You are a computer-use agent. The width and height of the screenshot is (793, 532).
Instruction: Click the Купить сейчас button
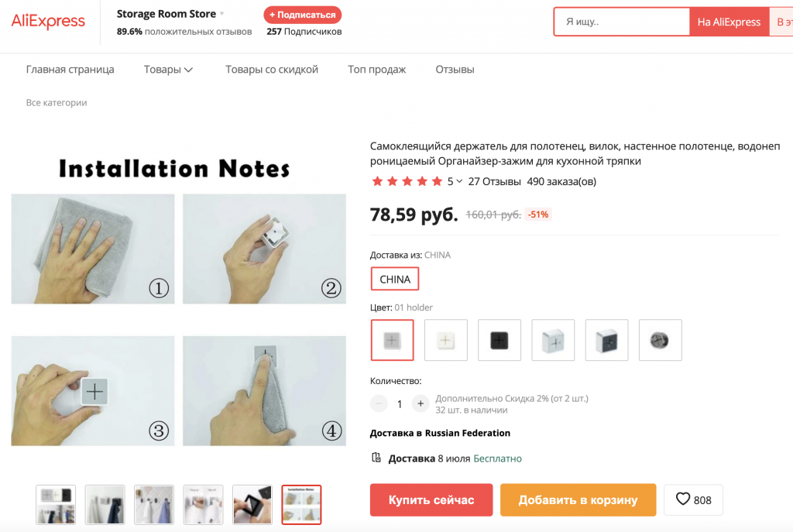click(x=431, y=500)
